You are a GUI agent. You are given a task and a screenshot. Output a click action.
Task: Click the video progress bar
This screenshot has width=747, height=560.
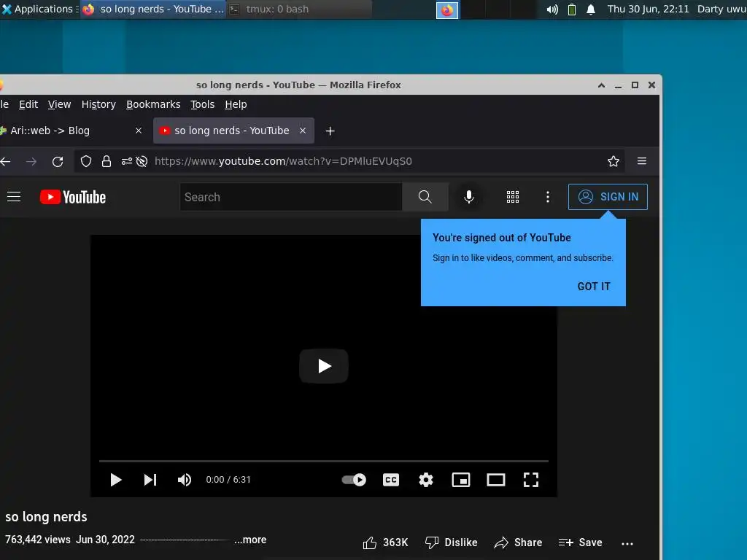(324, 461)
